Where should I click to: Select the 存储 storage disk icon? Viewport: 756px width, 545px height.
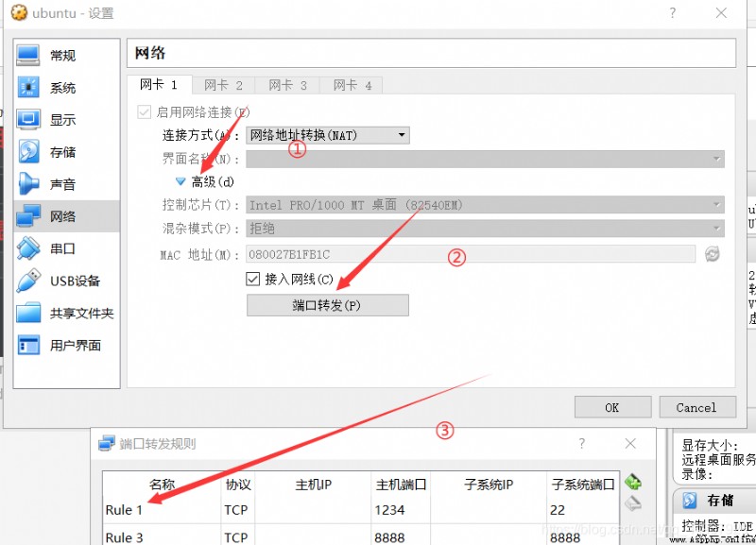coord(28,152)
